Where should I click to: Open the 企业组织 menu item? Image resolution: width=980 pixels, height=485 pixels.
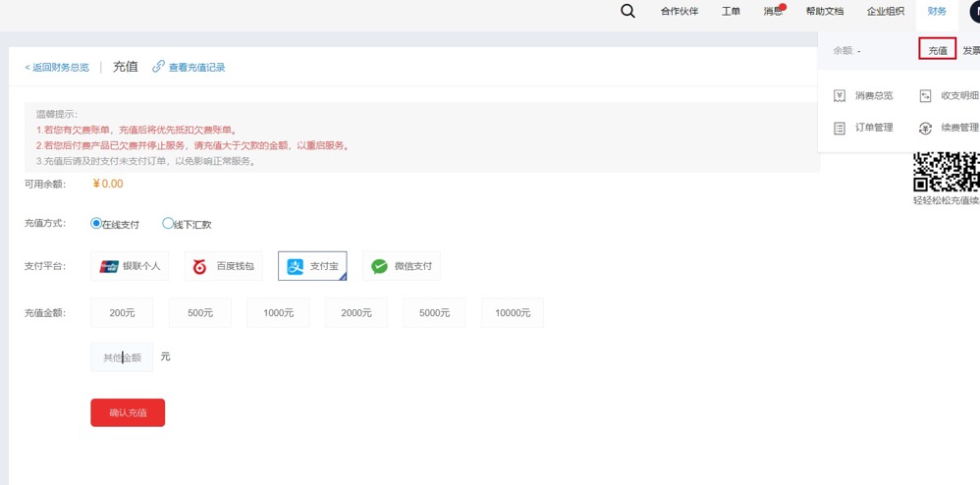(x=886, y=11)
